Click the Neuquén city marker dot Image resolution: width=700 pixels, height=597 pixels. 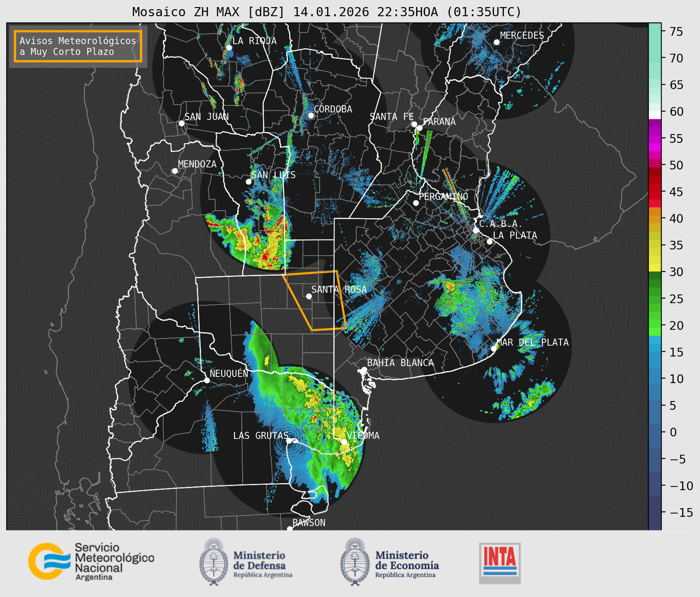[x=207, y=380]
